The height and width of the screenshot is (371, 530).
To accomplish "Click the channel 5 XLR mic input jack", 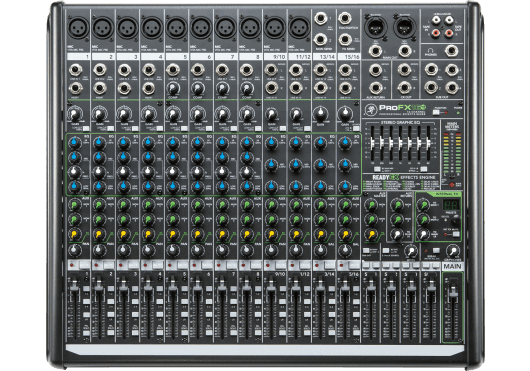I will click(x=176, y=28).
